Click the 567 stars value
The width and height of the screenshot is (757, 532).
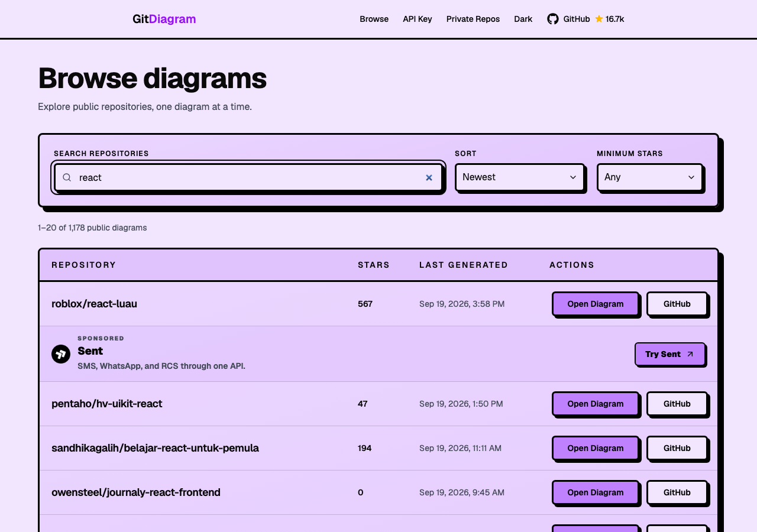tap(365, 304)
